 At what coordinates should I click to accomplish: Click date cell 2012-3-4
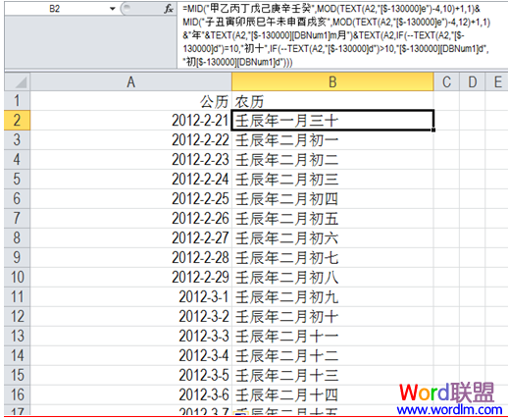point(130,356)
